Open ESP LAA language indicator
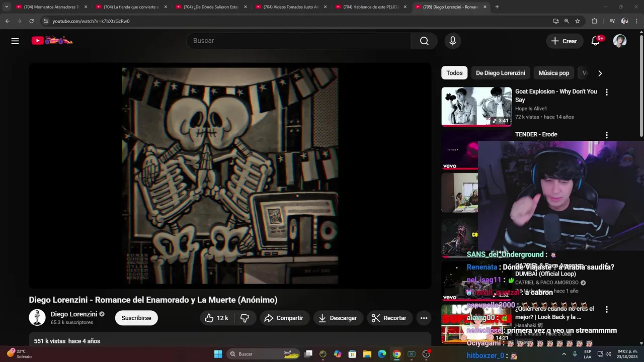Viewport: 644px width, 362px height. 588,354
